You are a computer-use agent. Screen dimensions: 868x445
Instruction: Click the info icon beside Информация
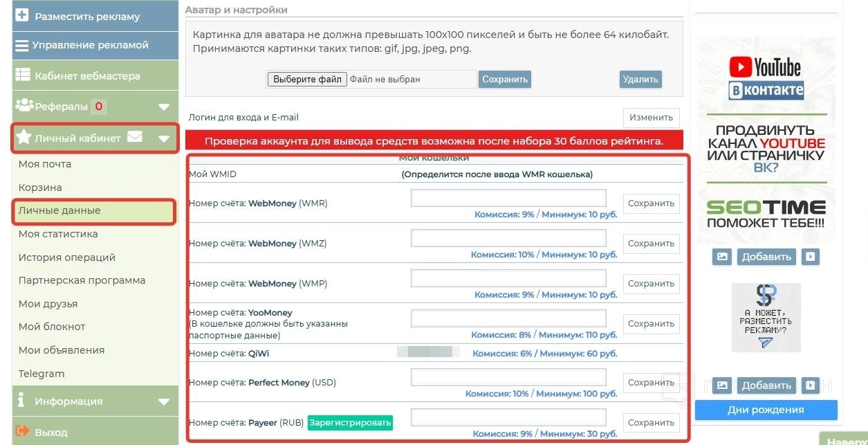point(21,400)
